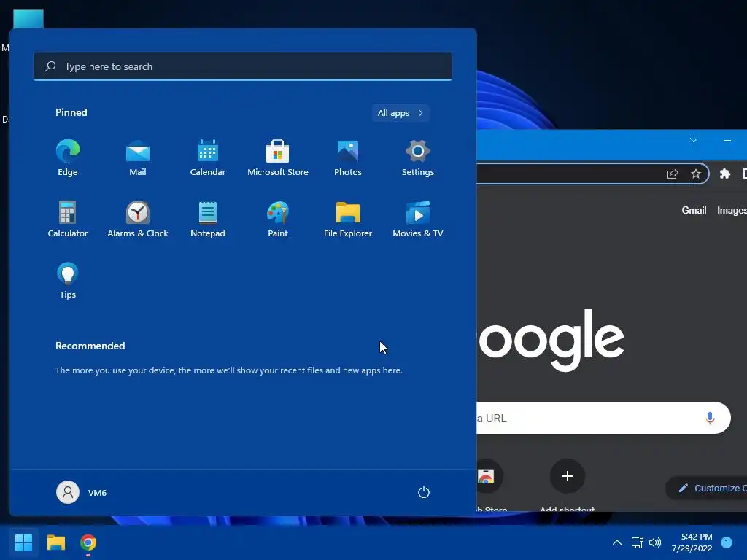Click the Google search box in Chrome
Image resolution: width=747 pixels, height=560 pixels.
603,418
